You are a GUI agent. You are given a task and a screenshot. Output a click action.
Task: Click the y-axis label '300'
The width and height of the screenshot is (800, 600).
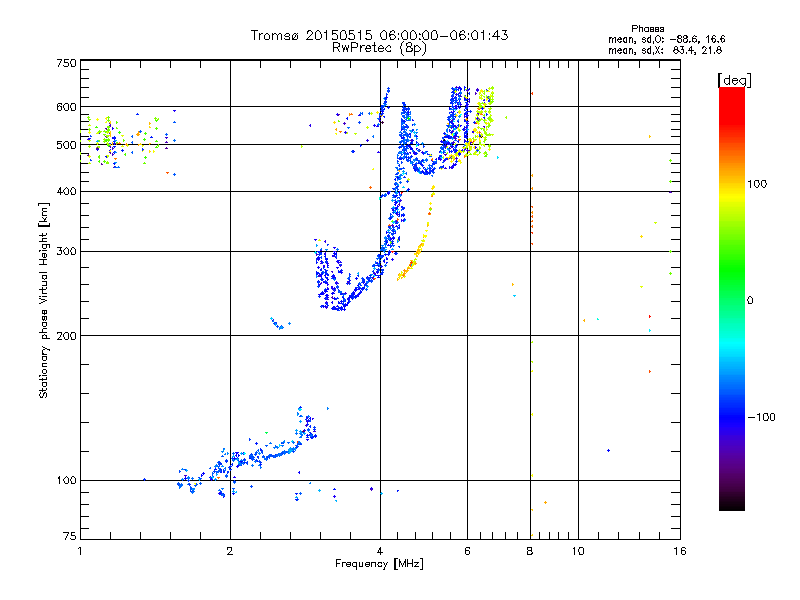coord(66,251)
